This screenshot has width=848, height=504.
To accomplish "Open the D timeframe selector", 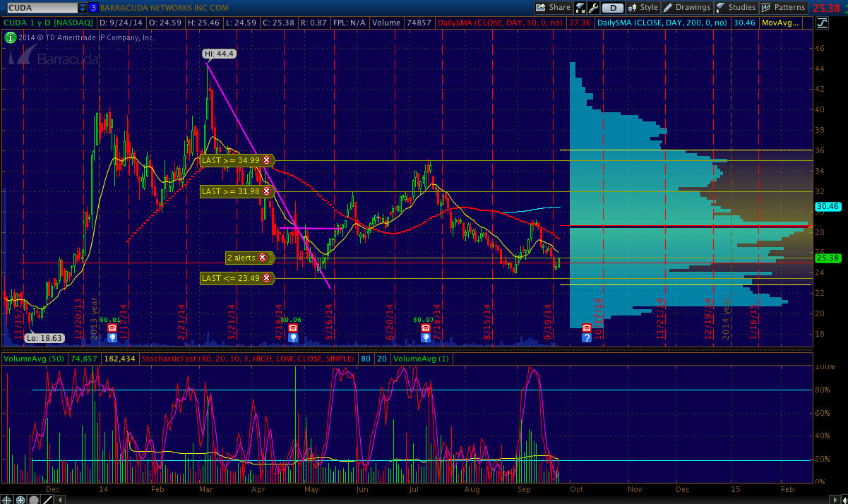I will pos(612,8).
